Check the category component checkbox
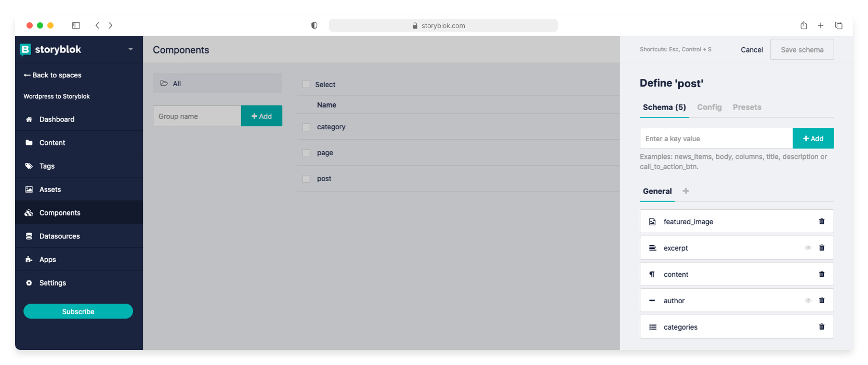 click(x=306, y=127)
